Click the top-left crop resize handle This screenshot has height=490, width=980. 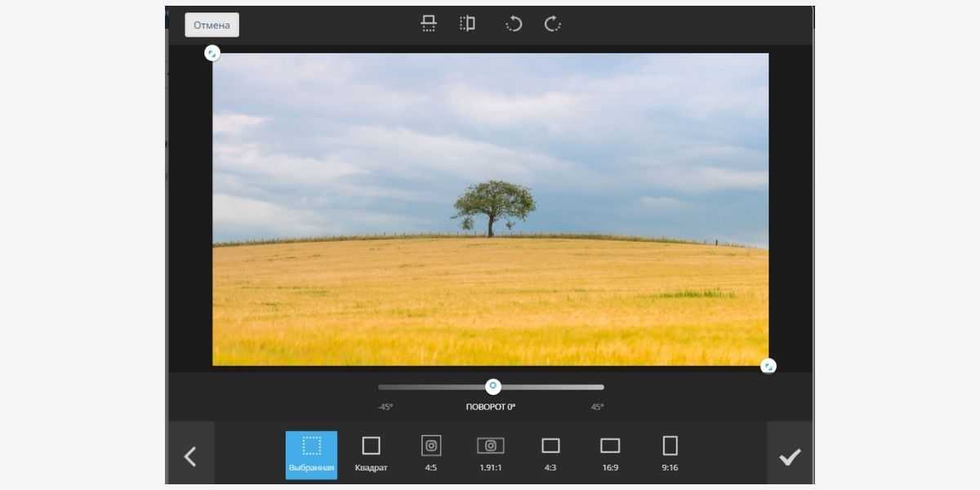[x=212, y=53]
